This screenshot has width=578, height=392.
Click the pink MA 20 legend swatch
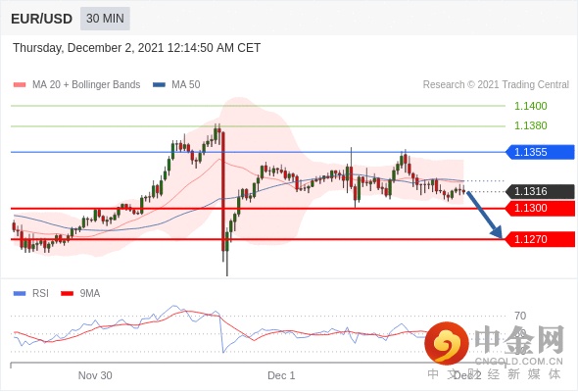coord(20,85)
